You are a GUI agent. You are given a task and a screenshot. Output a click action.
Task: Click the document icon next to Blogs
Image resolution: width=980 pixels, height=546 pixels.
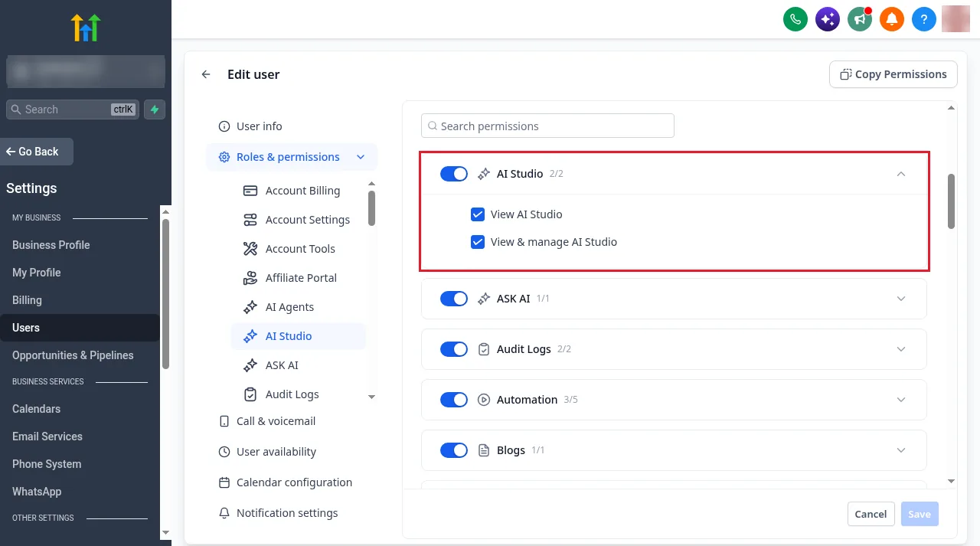(484, 450)
